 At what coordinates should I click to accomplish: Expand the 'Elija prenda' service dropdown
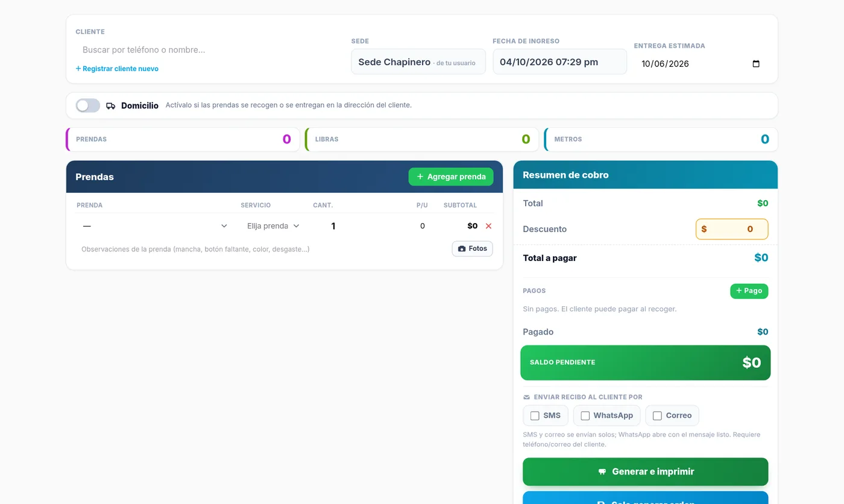pyautogui.click(x=273, y=226)
